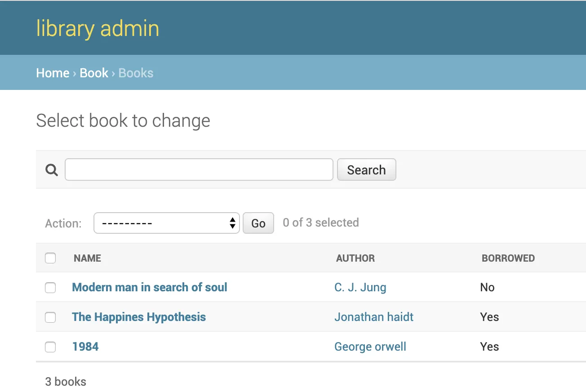Toggle the select-all books checkbox
Viewport: 586px width, 392px height.
(50, 258)
